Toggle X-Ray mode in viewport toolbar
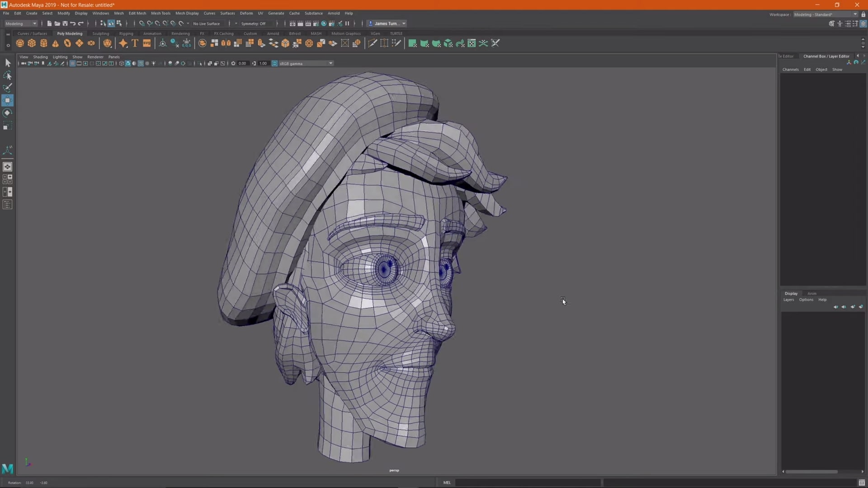 tap(210, 63)
